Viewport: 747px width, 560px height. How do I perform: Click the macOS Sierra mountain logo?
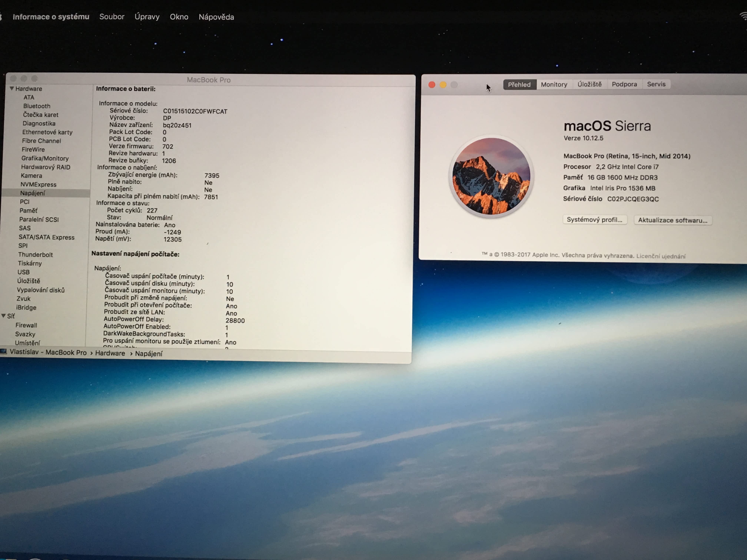point(491,176)
